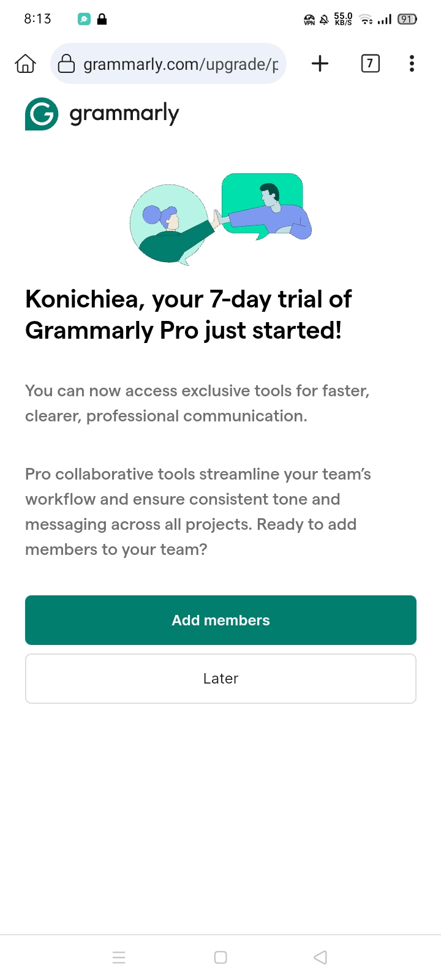Click the 7-day trial heading text

(189, 315)
